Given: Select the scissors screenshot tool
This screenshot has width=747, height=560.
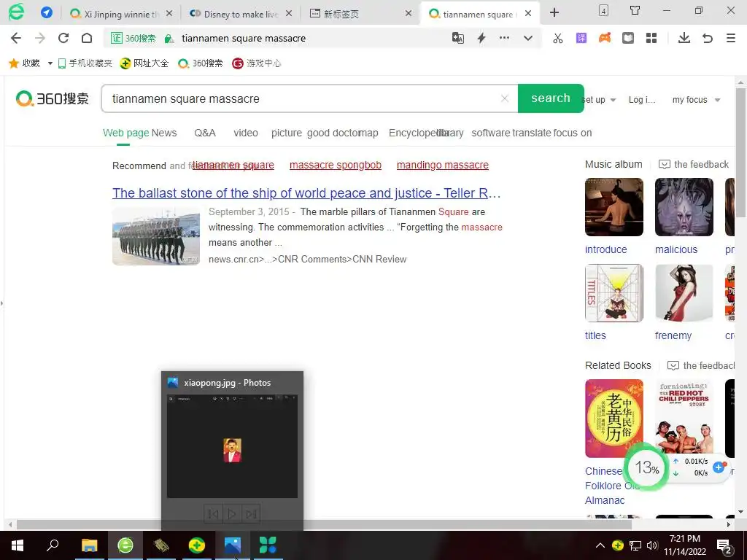Looking at the screenshot, I should [558, 38].
